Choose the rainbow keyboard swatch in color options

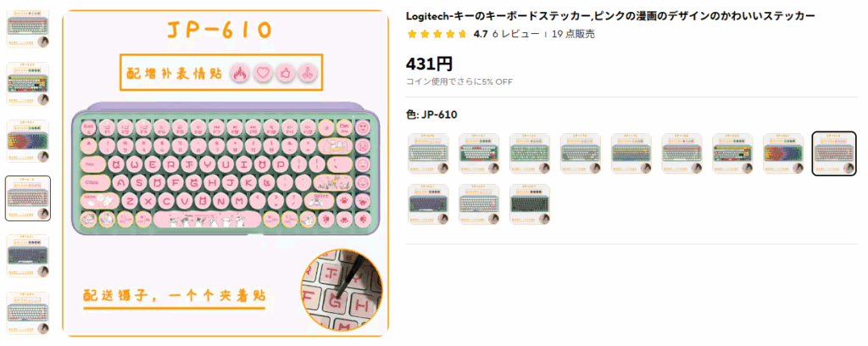pyautogui.click(x=782, y=153)
